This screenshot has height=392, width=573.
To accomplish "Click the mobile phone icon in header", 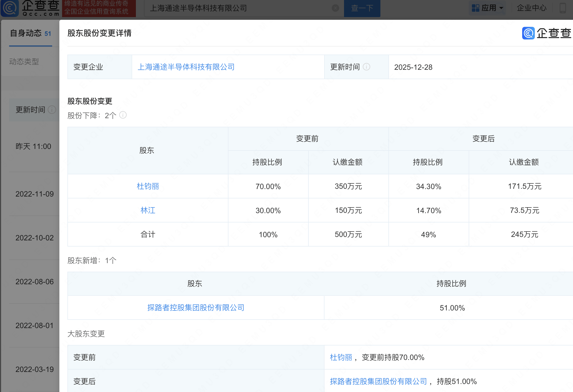I will coord(563,8).
